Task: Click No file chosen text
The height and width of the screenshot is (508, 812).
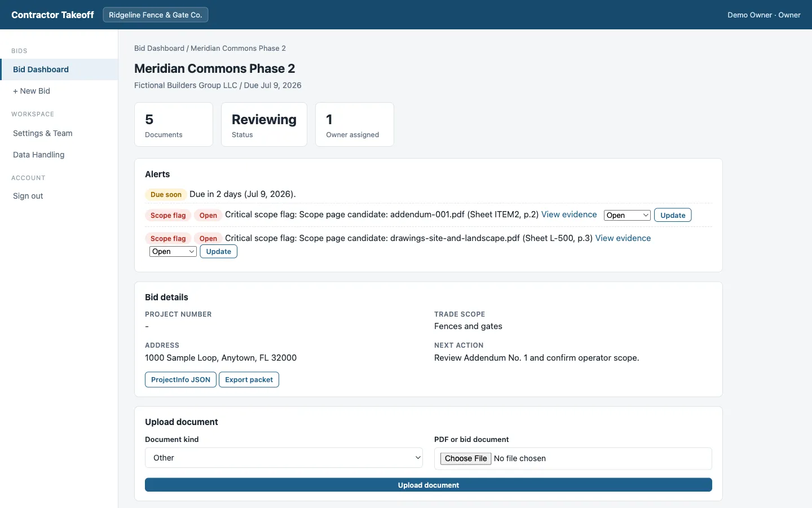Action: [520, 458]
